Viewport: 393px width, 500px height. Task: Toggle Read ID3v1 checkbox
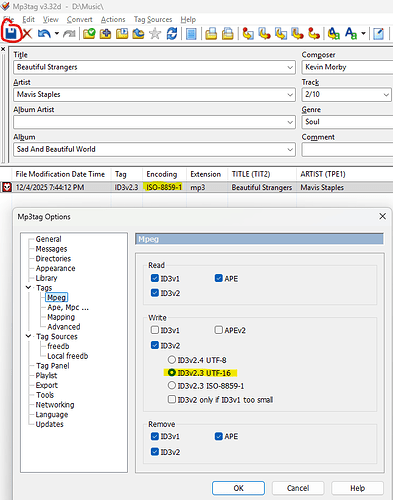pos(155,278)
